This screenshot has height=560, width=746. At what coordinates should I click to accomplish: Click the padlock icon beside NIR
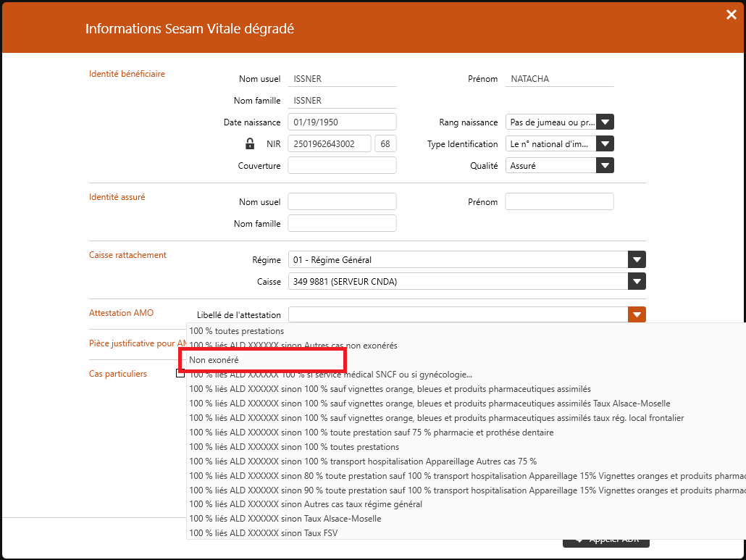[250, 144]
